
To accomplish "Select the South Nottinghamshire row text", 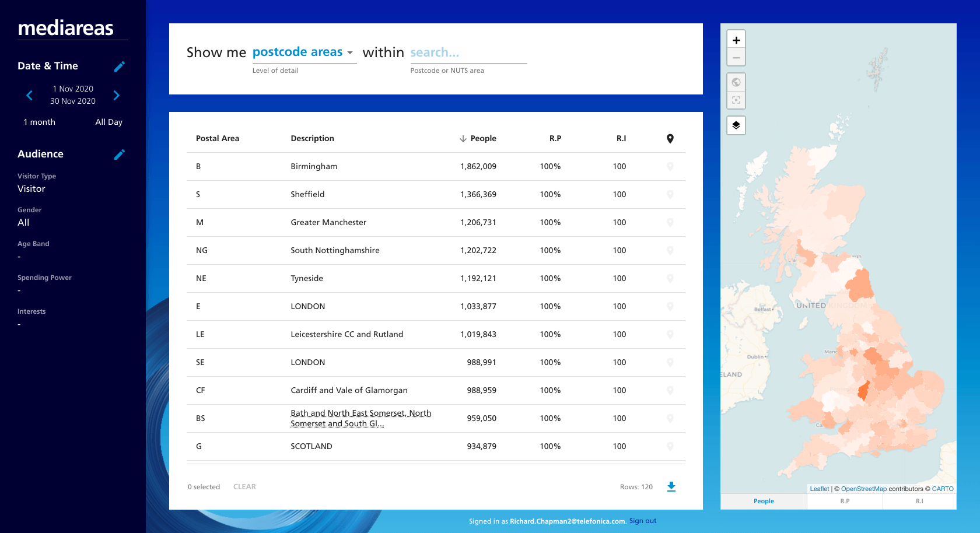I will pyautogui.click(x=335, y=251).
